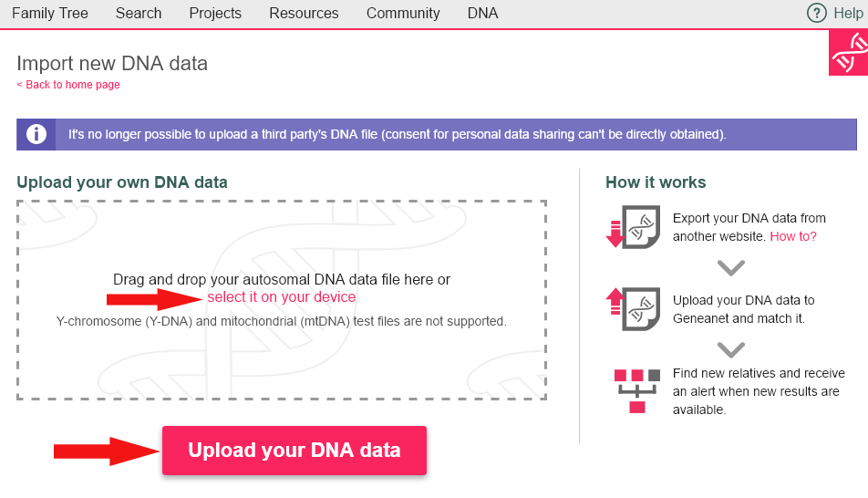Screen dimensions: 868x498
Task: Open the DNA menu
Action: pyautogui.click(x=482, y=14)
